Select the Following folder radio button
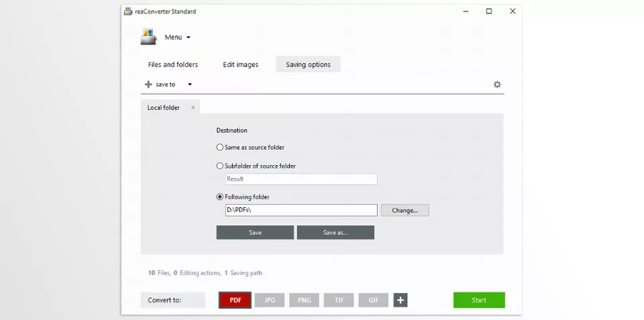 pyautogui.click(x=220, y=197)
